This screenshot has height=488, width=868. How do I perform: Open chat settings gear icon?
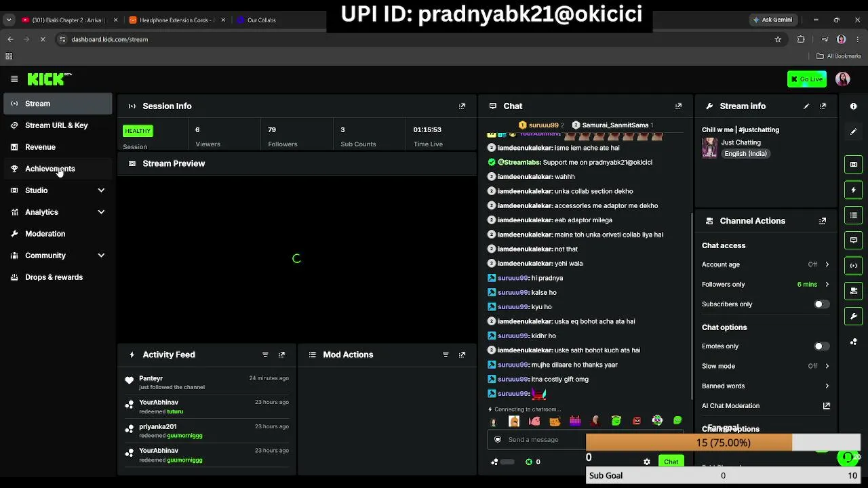[x=647, y=462]
